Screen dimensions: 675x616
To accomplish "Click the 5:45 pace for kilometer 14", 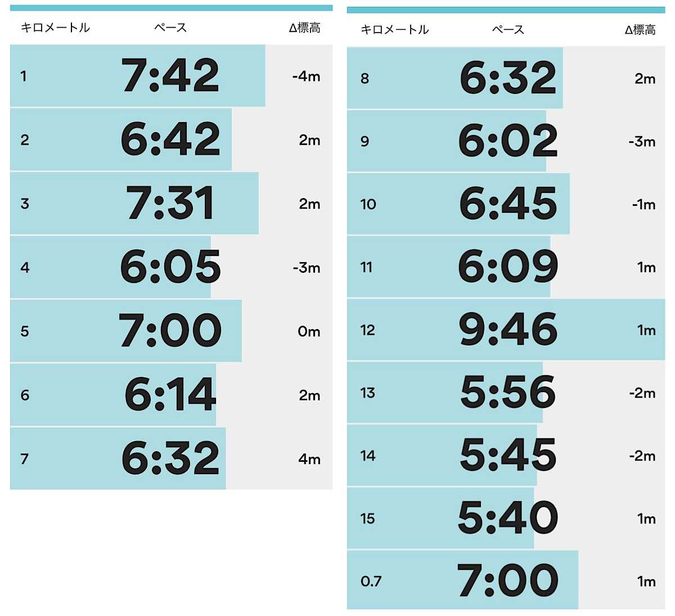I will (x=507, y=456).
